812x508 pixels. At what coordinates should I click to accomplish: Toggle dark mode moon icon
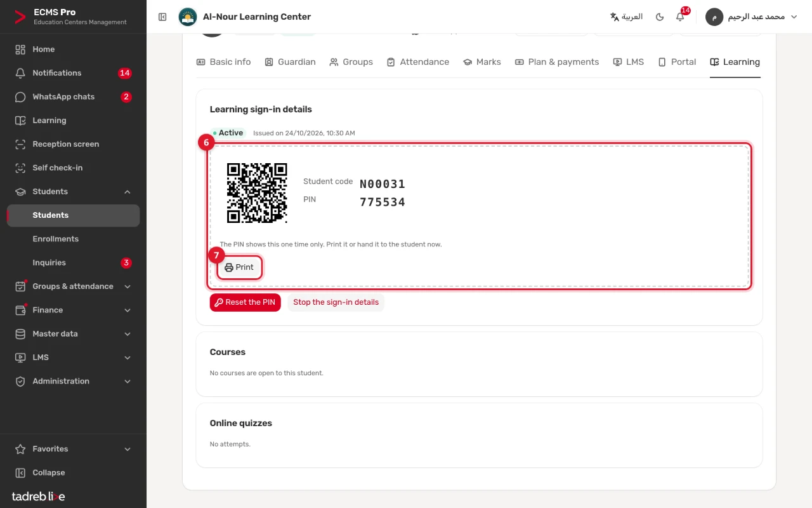[660, 17]
